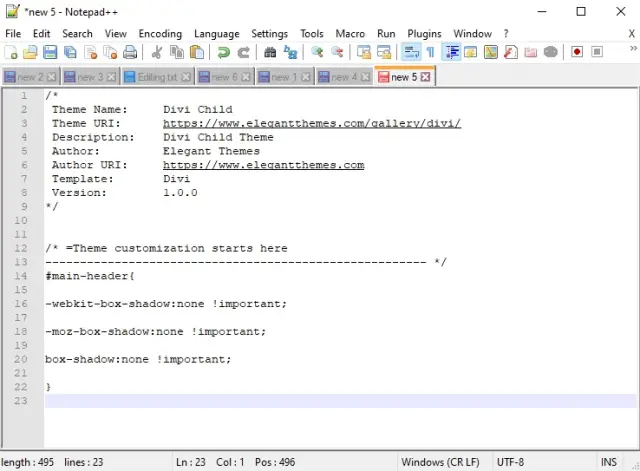Open the Replace toolbar icon

click(291, 52)
